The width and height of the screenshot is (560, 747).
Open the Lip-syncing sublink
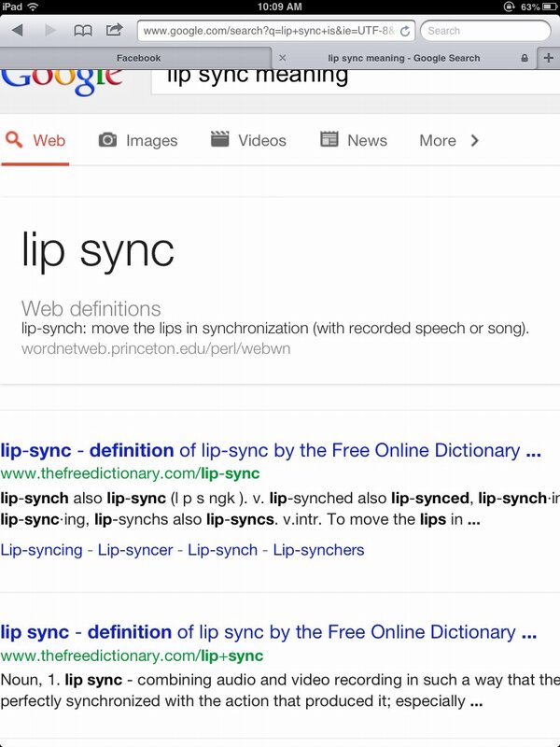(41, 550)
